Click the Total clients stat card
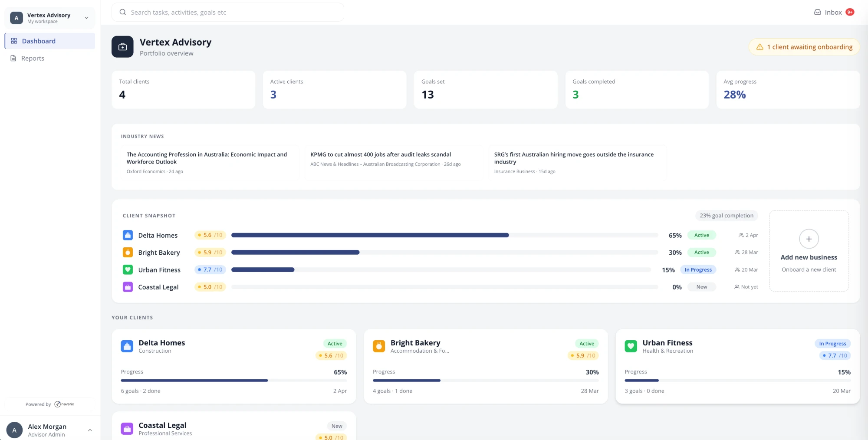Screen dimensions: 868x440 (184, 90)
